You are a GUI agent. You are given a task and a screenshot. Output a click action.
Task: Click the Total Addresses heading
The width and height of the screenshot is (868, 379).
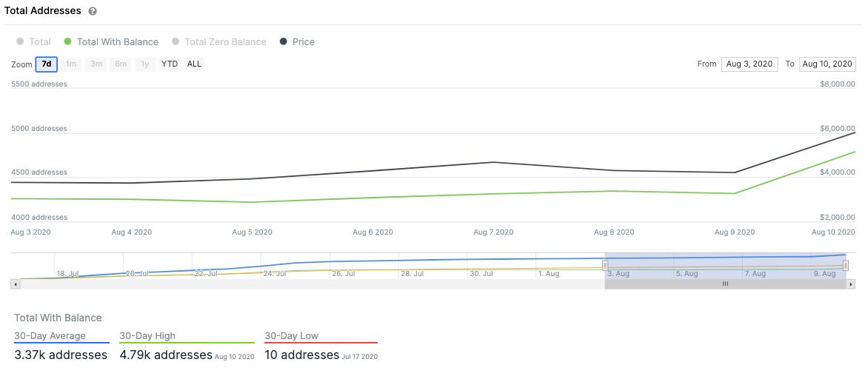(x=43, y=11)
